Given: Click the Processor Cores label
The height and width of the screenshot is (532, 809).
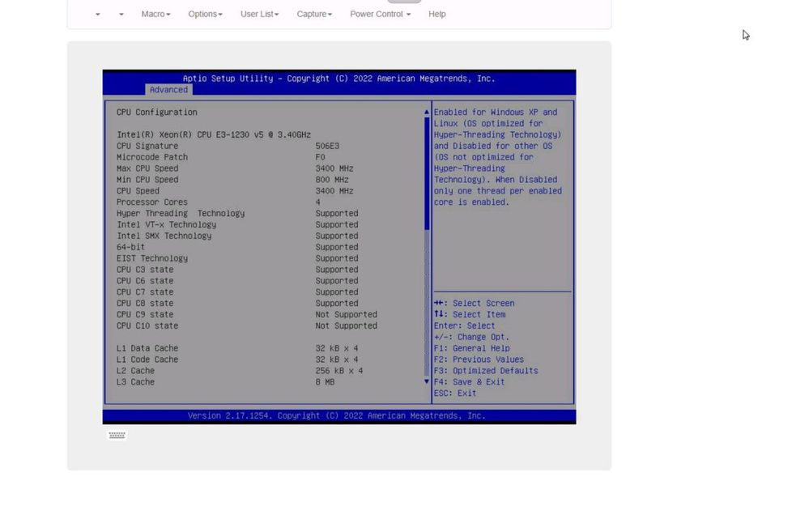Looking at the screenshot, I should point(151,202).
